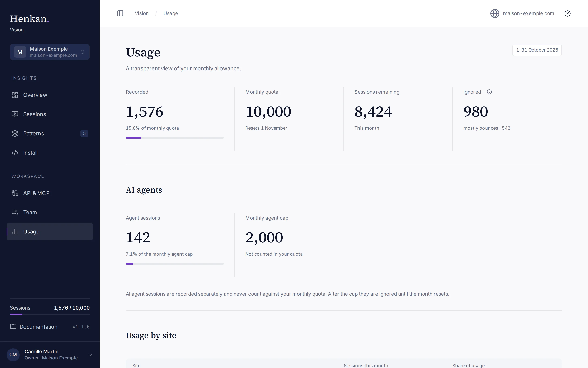Click the Henkan logo
The height and width of the screenshot is (368, 588).
[x=29, y=19]
